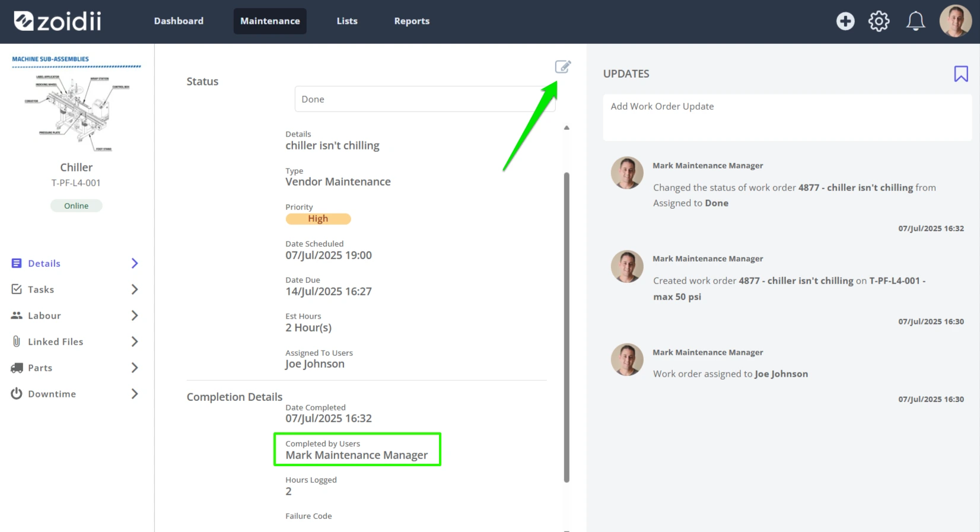Click the bookmark icon in Updates
Screen dimensions: 980x532
click(961, 74)
